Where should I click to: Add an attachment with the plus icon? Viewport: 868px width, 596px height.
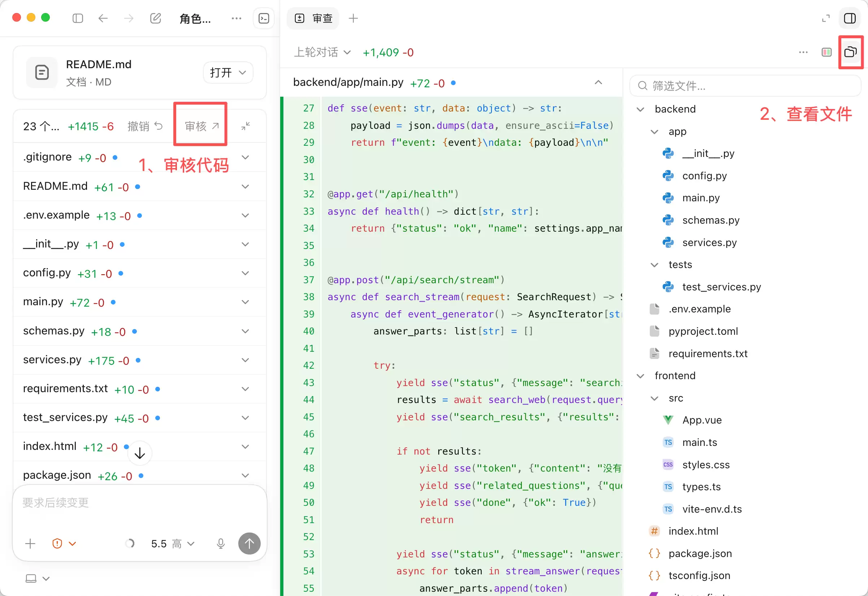click(30, 544)
